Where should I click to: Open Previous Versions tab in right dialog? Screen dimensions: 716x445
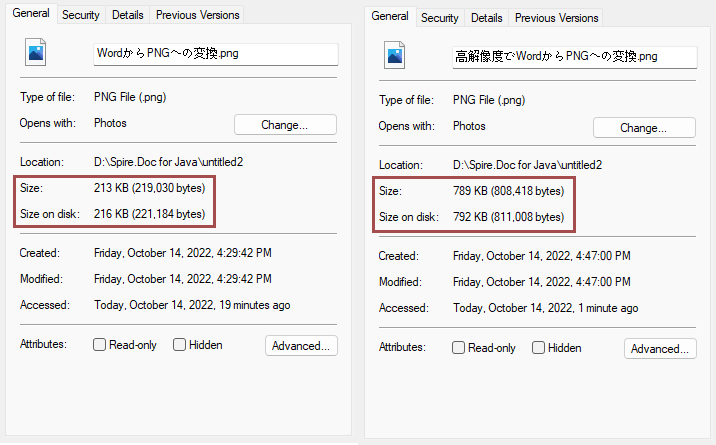556,18
